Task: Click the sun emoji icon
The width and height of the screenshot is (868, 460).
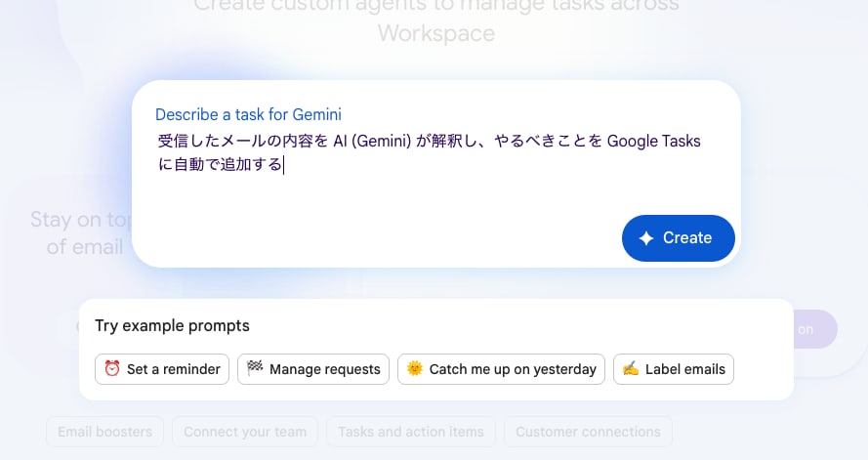Action: [x=415, y=368]
